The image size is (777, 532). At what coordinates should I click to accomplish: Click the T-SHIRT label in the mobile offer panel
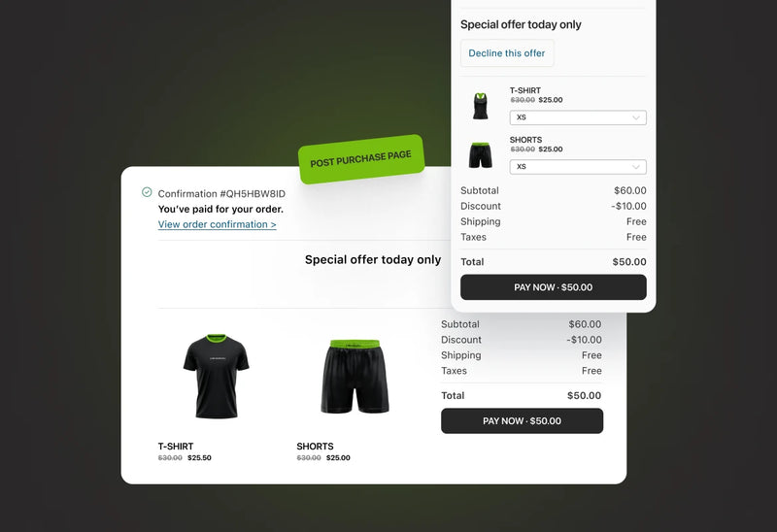tap(525, 90)
